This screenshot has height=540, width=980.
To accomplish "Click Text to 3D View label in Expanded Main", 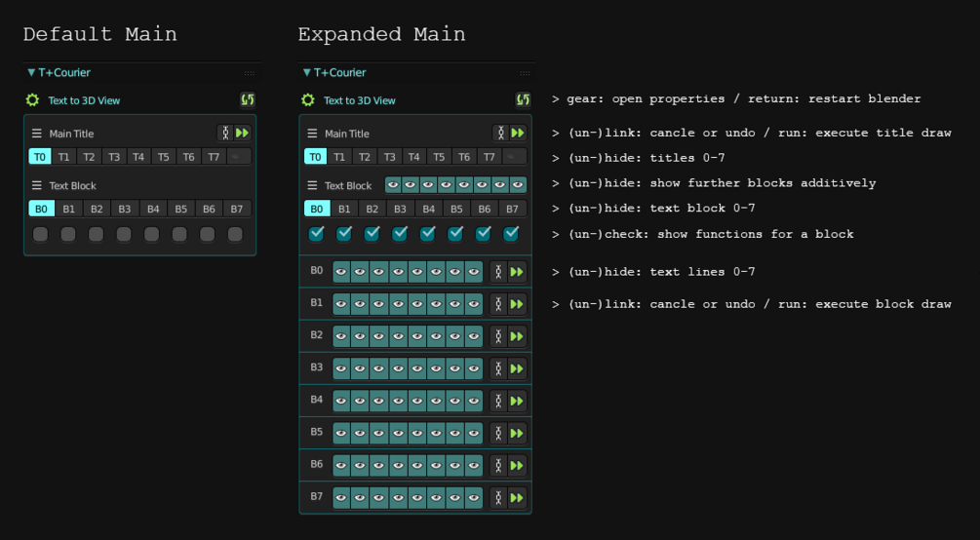I will pyautogui.click(x=360, y=100).
